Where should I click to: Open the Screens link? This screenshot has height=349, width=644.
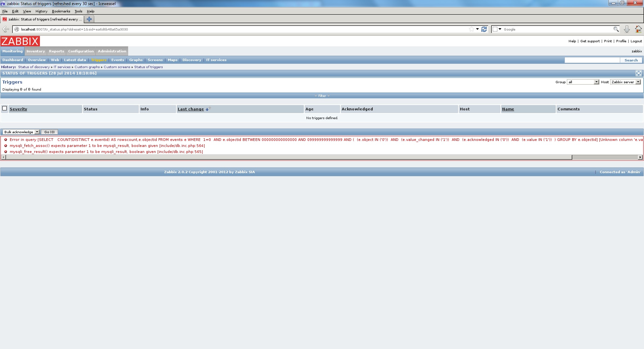point(155,60)
